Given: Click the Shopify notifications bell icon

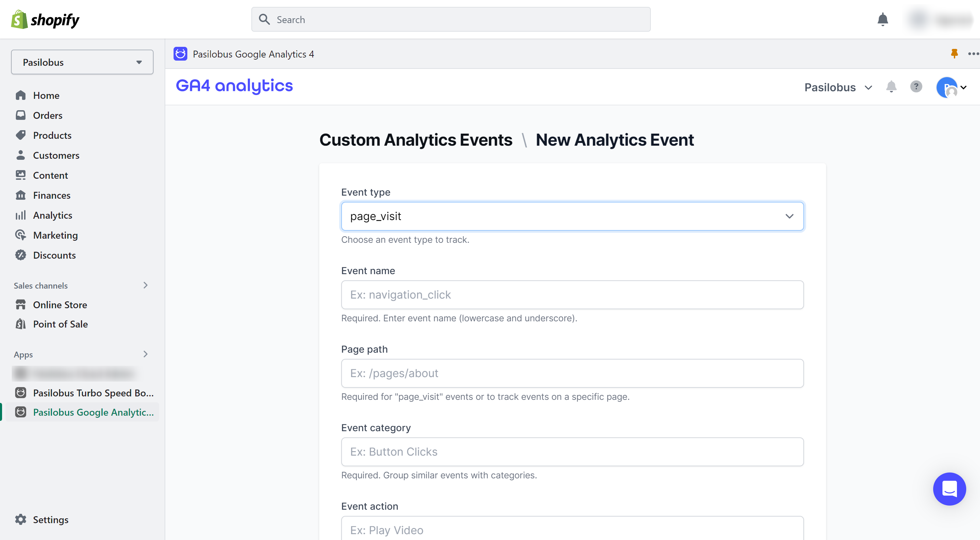Looking at the screenshot, I should (x=883, y=19).
